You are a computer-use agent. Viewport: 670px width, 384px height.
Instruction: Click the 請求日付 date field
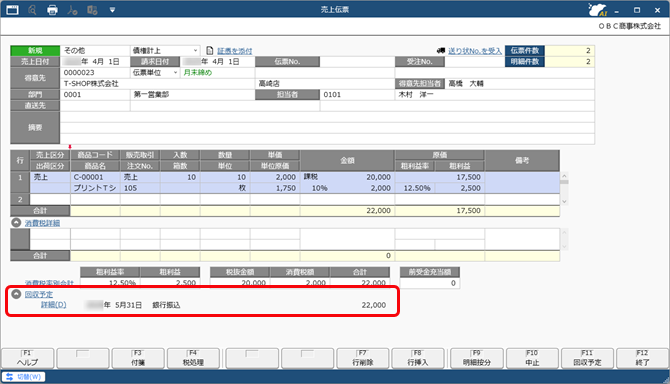point(218,62)
